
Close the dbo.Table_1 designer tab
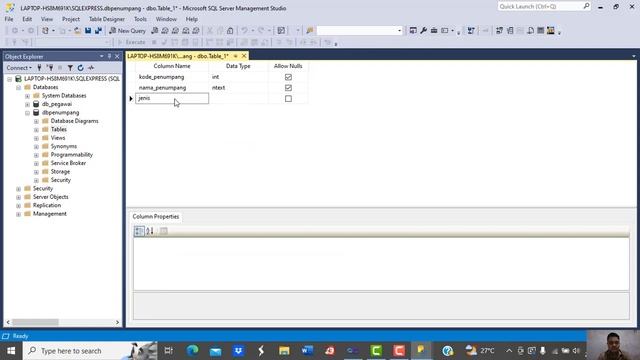(244, 56)
